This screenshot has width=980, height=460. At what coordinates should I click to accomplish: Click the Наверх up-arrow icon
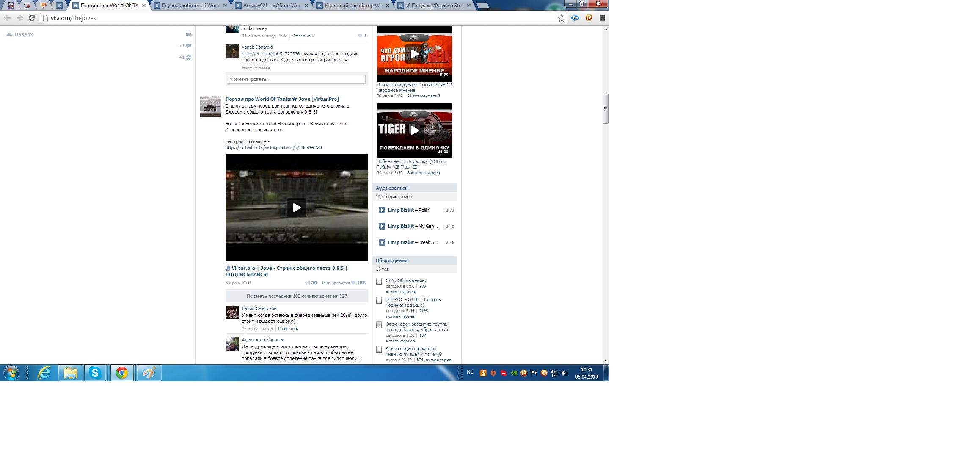tap(9, 34)
